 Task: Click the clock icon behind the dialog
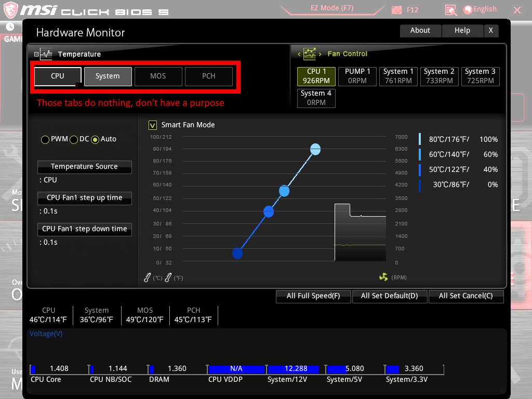click(10, 26)
